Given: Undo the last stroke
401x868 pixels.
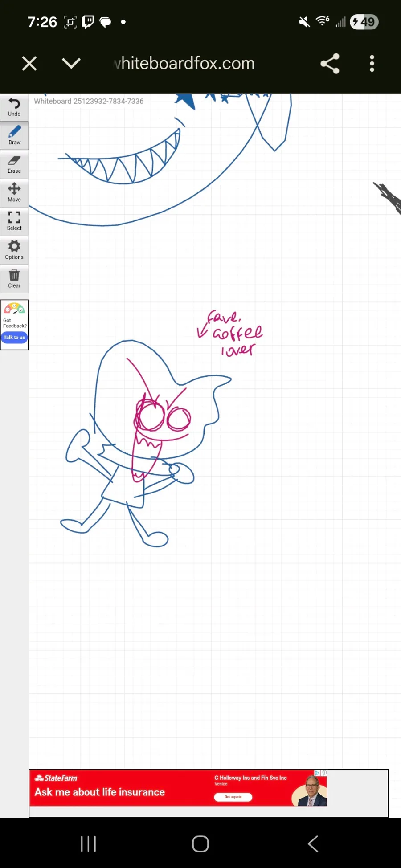Looking at the screenshot, I should tap(14, 107).
